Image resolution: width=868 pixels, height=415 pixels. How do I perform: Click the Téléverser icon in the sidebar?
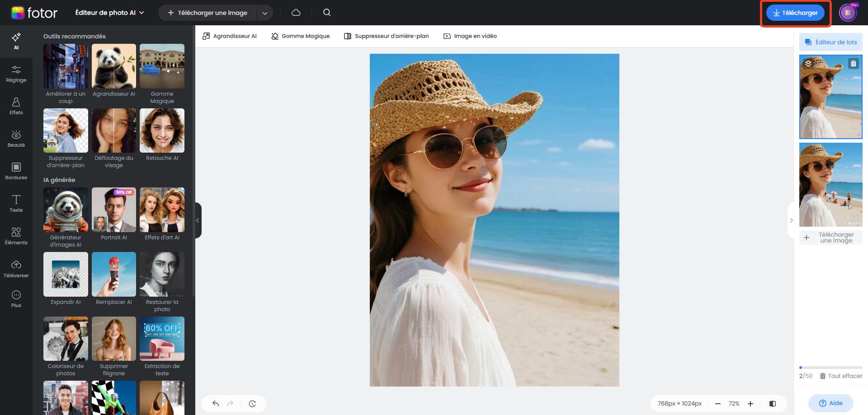tap(16, 269)
